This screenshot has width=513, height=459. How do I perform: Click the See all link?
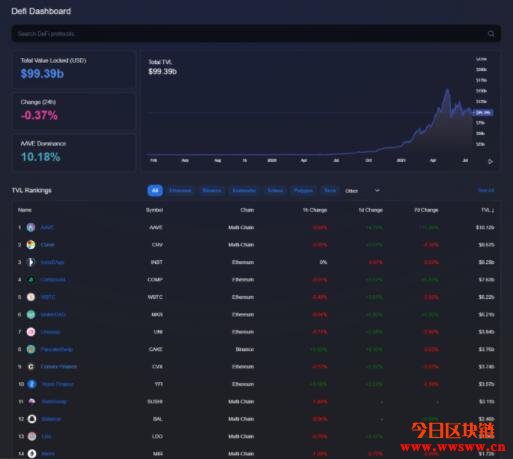tap(486, 190)
